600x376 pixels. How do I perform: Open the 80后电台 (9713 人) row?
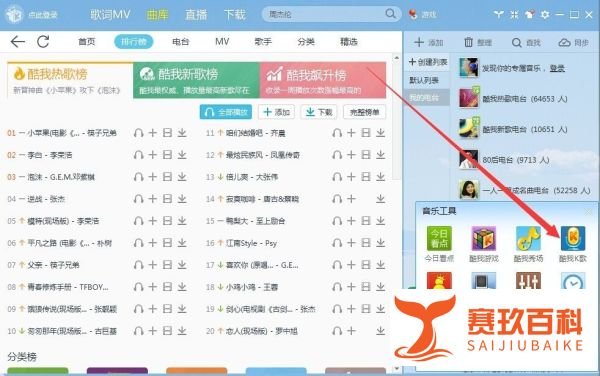pos(524,160)
